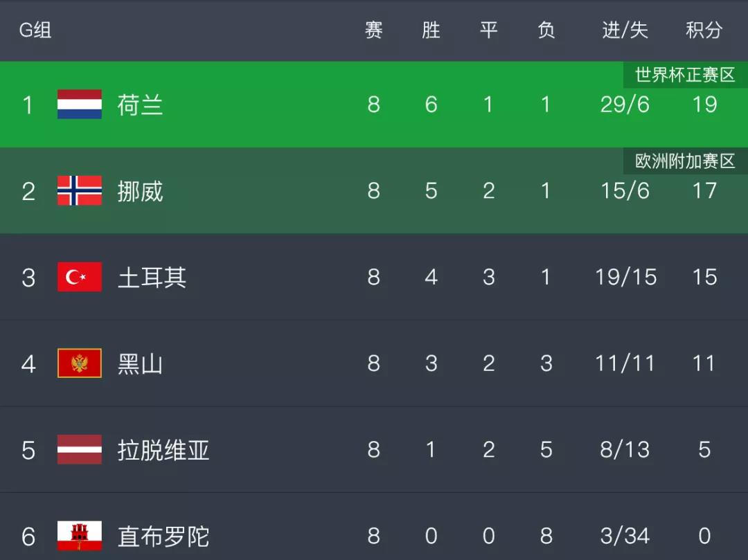The image size is (748, 560).
Task: Open the 荷兰 team name
Action: pyautogui.click(x=140, y=105)
